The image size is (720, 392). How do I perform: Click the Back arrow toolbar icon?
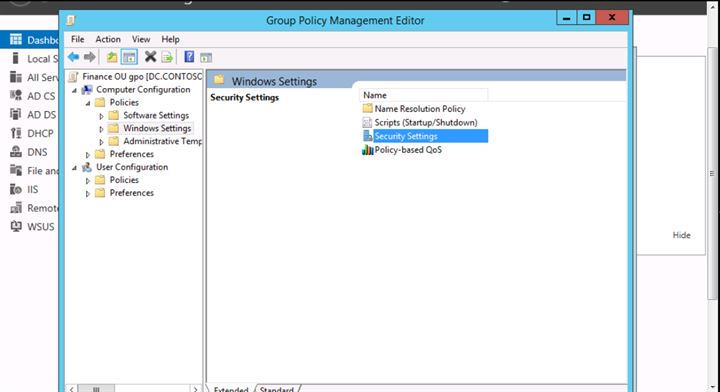73,57
